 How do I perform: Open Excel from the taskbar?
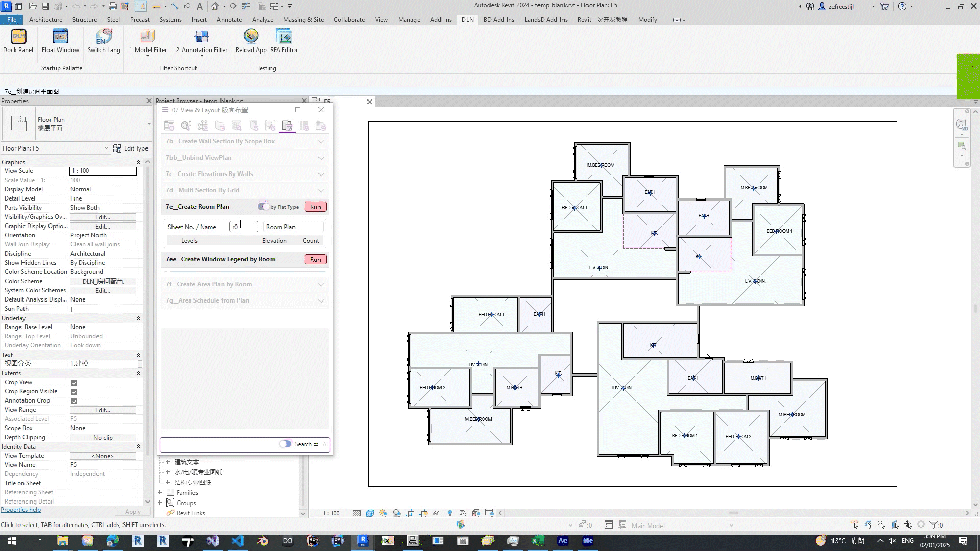pyautogui.click(x=537, y=541)
